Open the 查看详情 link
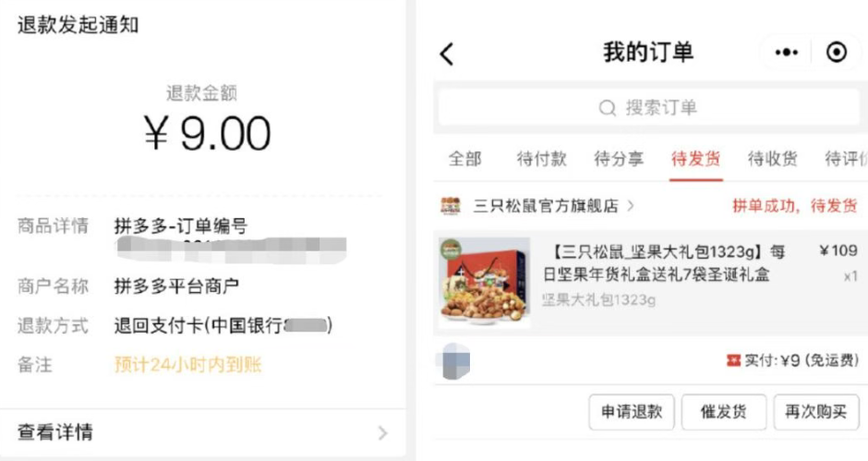The height and width of the screenshot is (461, 868). pos(55,432)
